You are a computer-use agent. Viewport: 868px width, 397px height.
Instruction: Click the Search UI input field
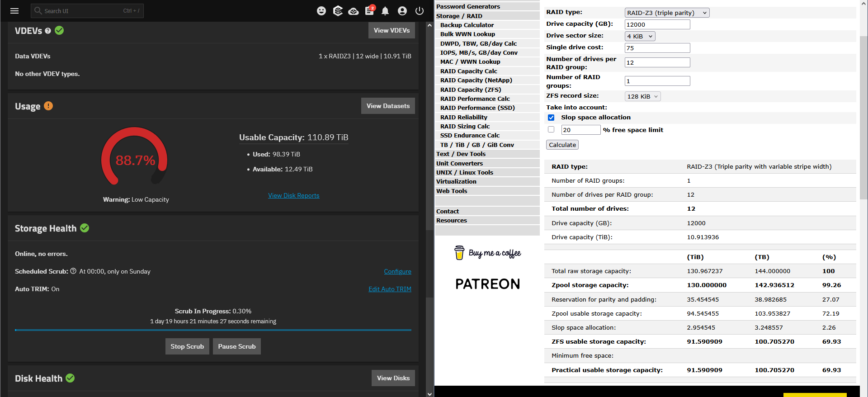point(87,11)
